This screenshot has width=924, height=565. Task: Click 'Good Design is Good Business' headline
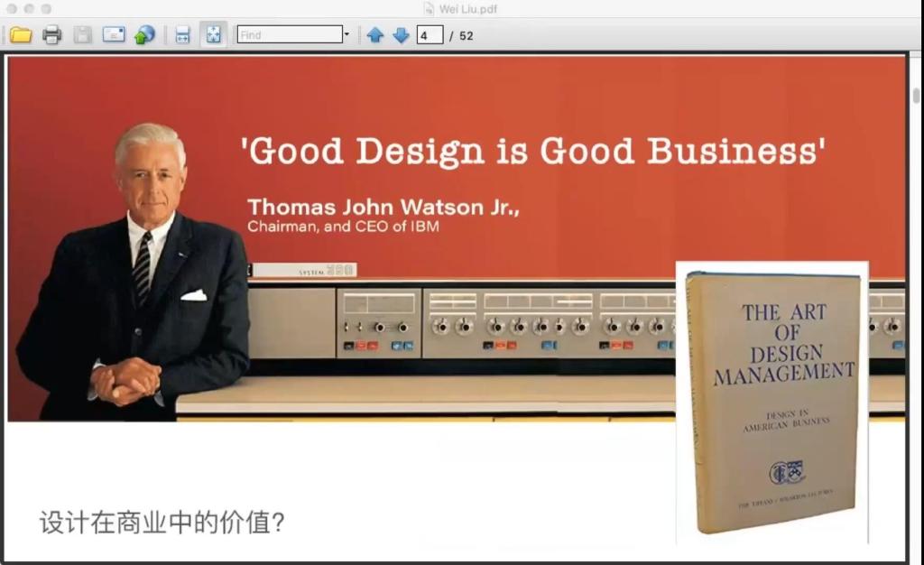[x=534, y=152]
